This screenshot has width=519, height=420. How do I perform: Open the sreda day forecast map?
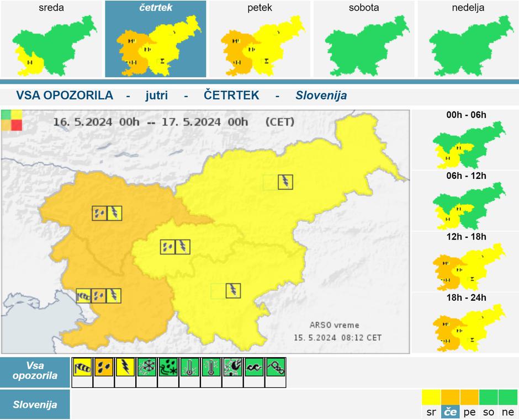pos(51,39)
